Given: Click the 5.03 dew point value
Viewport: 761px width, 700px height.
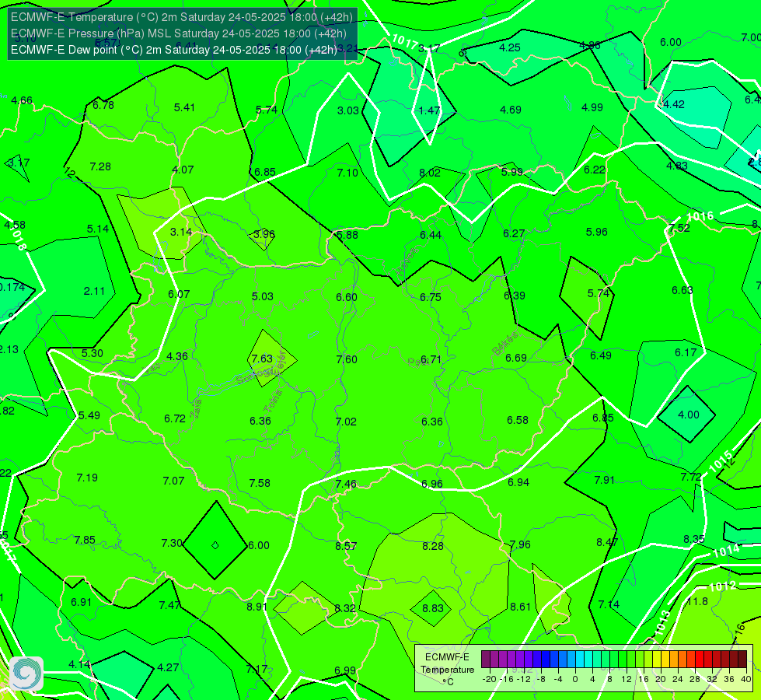Looking at the screenshot, I should 263,297.
